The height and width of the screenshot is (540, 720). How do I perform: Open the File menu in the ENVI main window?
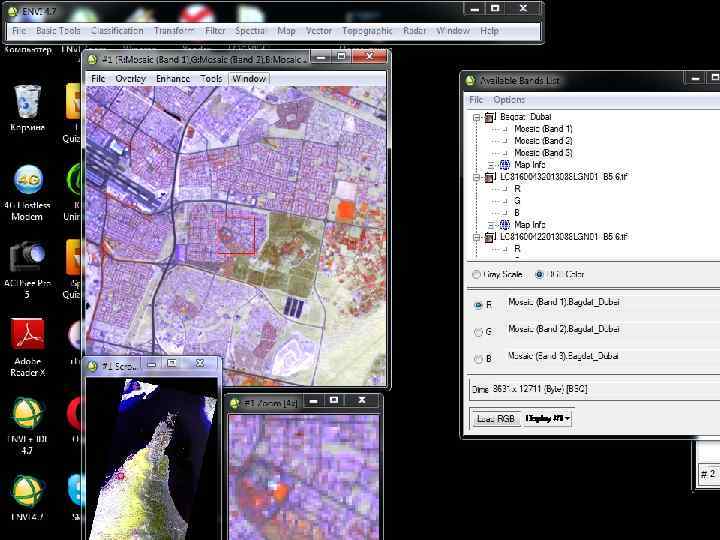19,31
